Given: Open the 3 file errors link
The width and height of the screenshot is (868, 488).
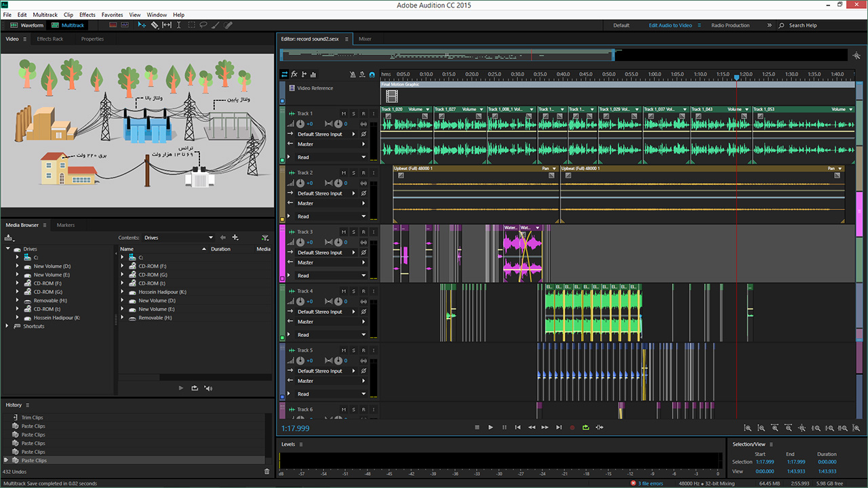Looking at the screenshot, I should coord(649,483).
